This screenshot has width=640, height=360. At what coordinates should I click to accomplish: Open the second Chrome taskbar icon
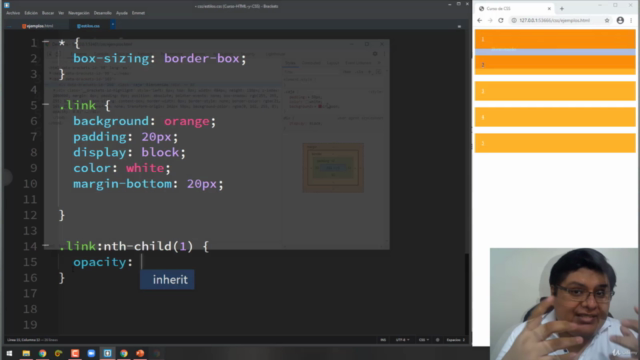click(x=124, y=353)
